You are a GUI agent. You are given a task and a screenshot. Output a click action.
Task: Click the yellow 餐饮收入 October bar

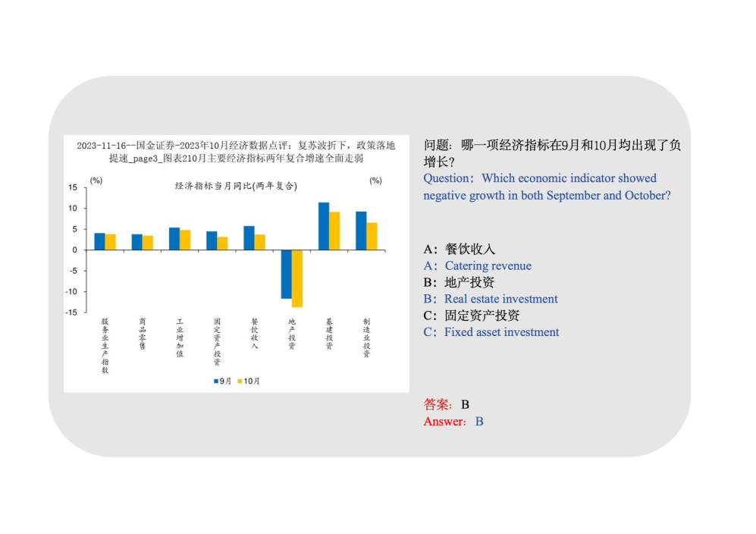(260, 242)
